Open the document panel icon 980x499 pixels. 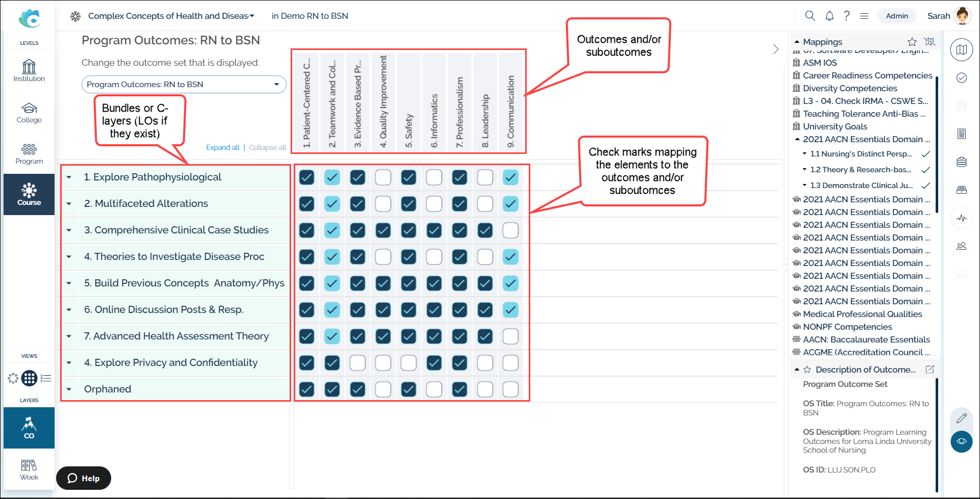pyautogui.click(x=962, y=134)
